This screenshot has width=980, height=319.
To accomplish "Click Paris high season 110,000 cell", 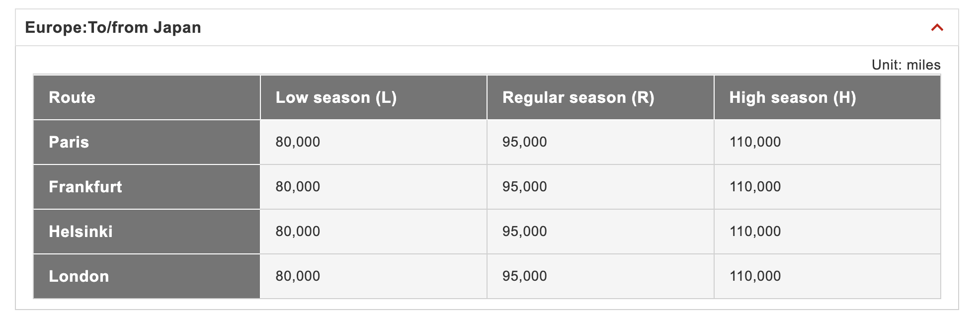I will tap(755, 142).
